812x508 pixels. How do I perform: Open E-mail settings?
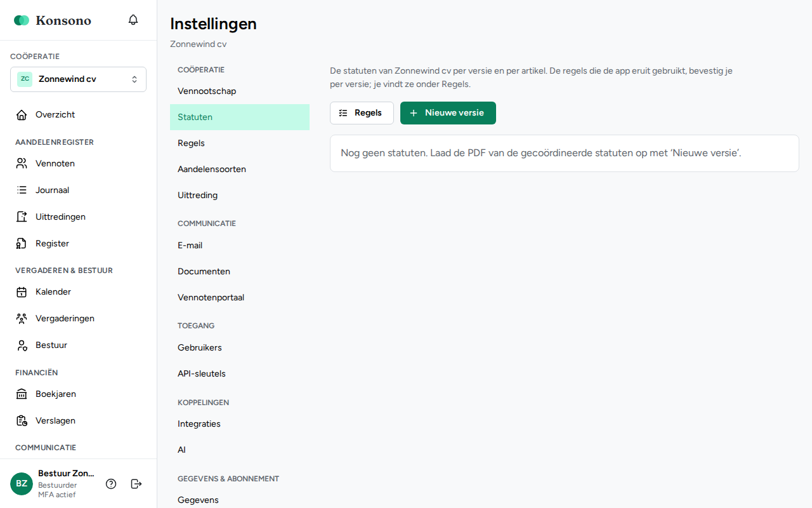[240, 246]
